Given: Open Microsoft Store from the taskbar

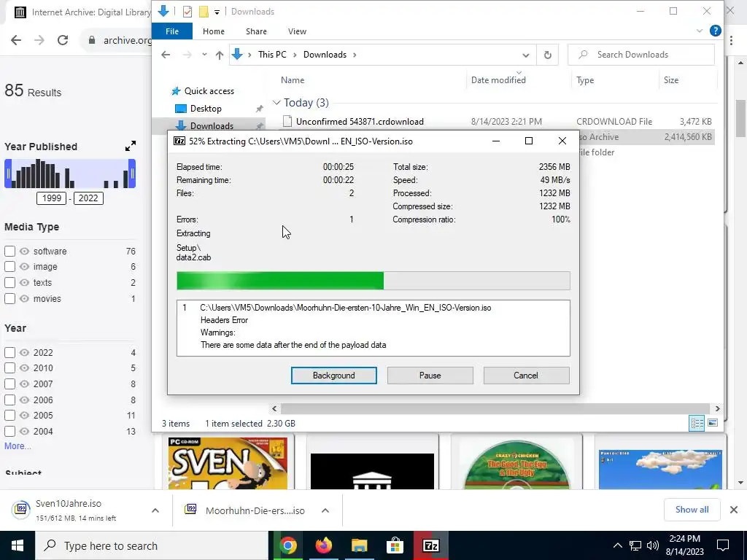Looking at the screenshot, I should pyautogui.click(x=395, y=545).
